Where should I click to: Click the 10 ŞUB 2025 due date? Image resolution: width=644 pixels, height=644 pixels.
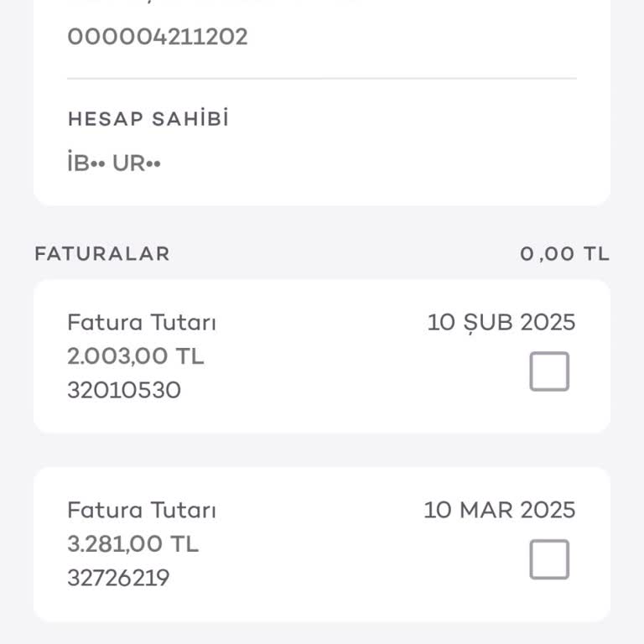[501, 322]
